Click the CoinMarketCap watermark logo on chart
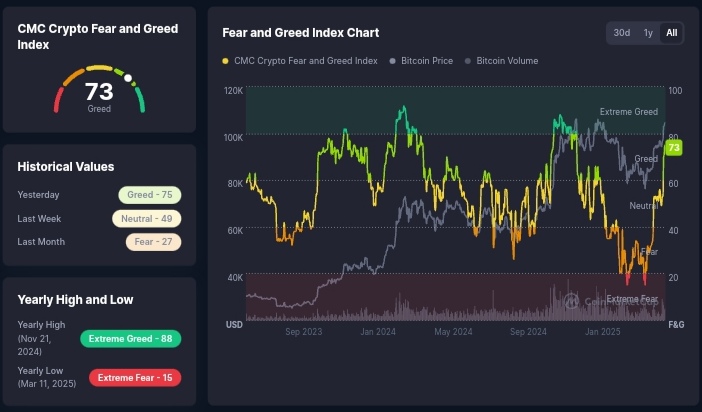The image size is (702, 412). (572, 299)
